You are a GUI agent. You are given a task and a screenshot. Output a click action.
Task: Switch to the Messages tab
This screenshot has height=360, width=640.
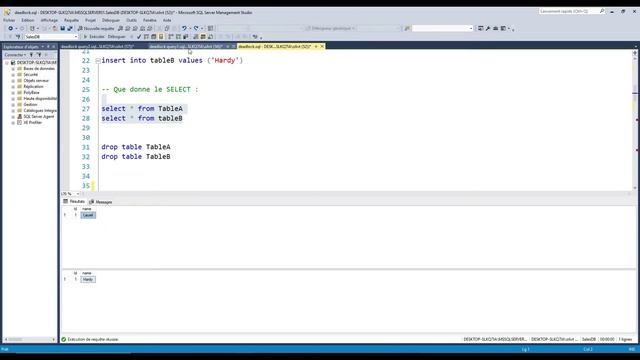[100, 202]
